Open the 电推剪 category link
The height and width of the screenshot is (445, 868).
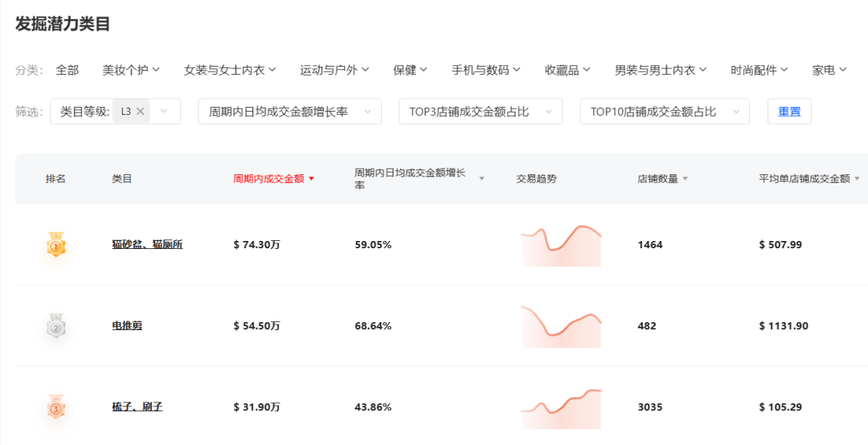[127, 325]
